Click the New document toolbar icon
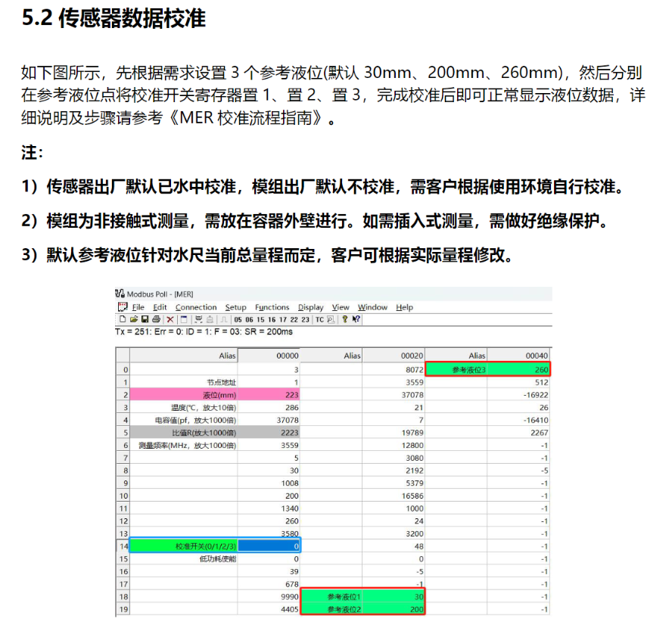 tap(123, 319)
